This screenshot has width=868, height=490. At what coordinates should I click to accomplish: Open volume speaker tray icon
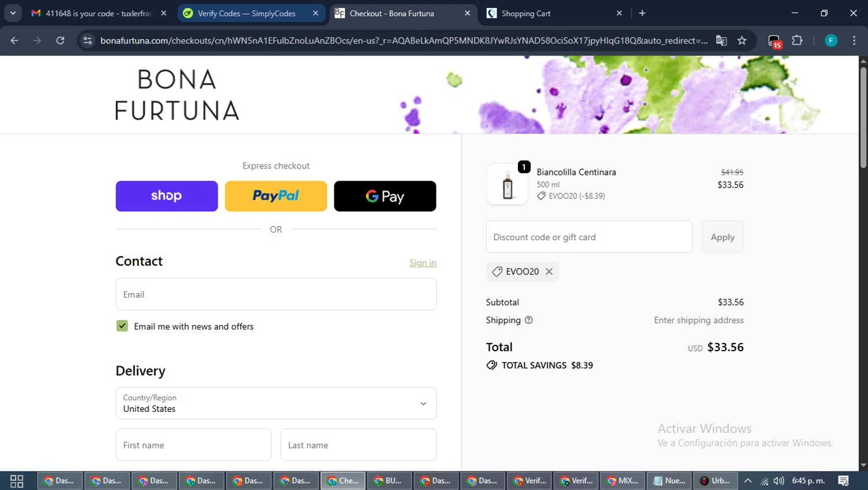click(779, 481)
